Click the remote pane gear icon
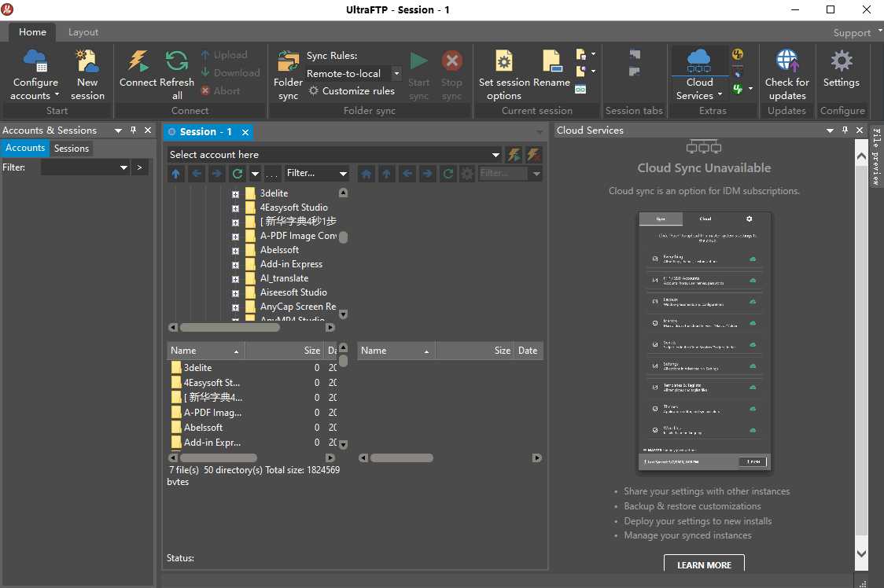884x588 pixels. pyautogui.click(x=467, y=174)
